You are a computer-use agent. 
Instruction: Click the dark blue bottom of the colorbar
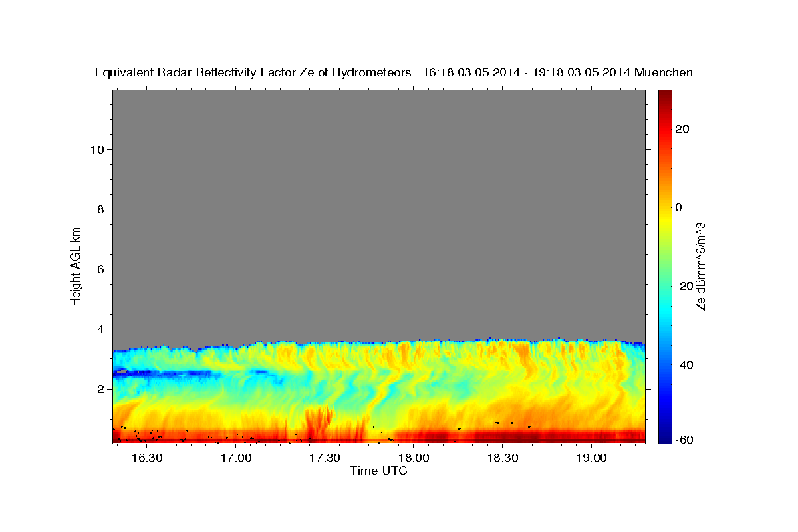pos(665,439)
